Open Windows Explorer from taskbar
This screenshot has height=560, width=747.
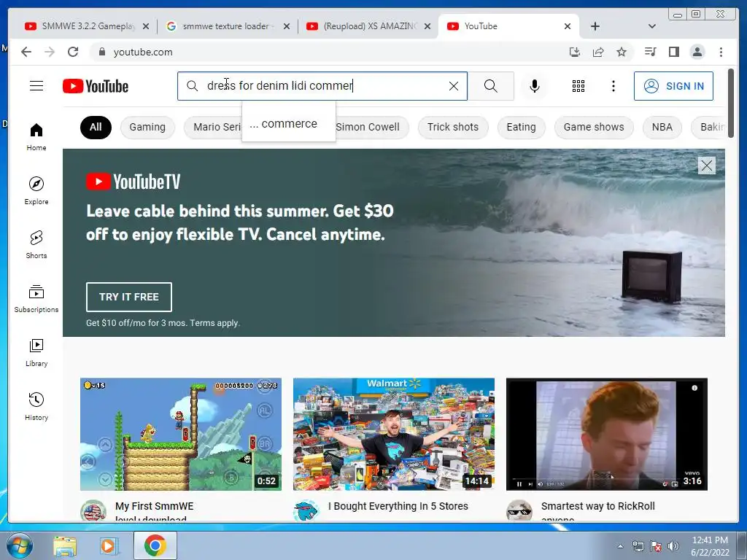(x=64, y=546)
